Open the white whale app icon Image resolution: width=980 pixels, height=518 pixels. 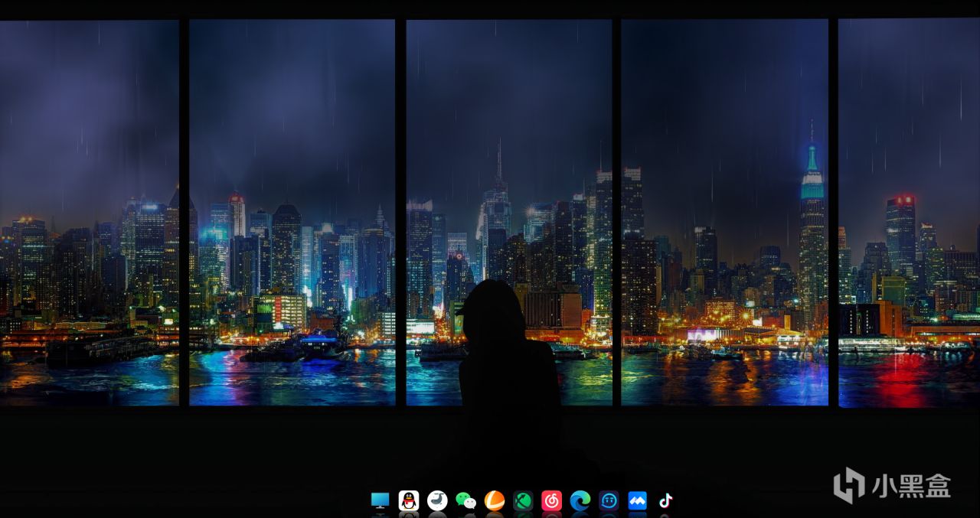(437, 500)
